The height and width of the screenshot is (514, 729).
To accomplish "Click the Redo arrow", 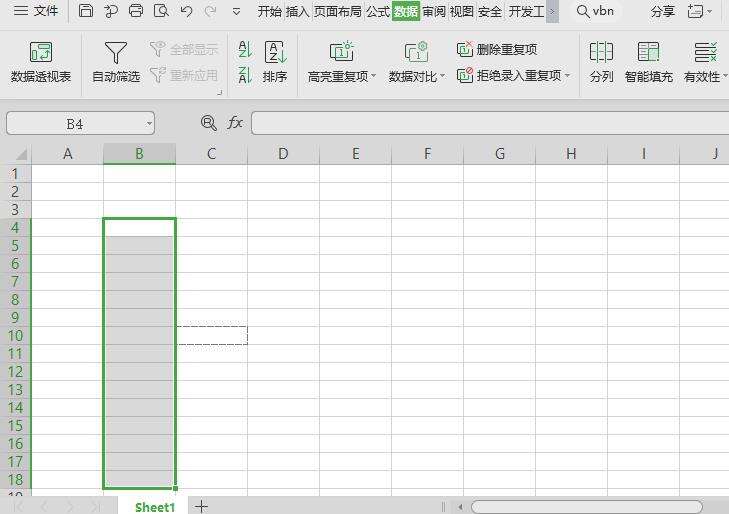I will [x=211, y=11].
